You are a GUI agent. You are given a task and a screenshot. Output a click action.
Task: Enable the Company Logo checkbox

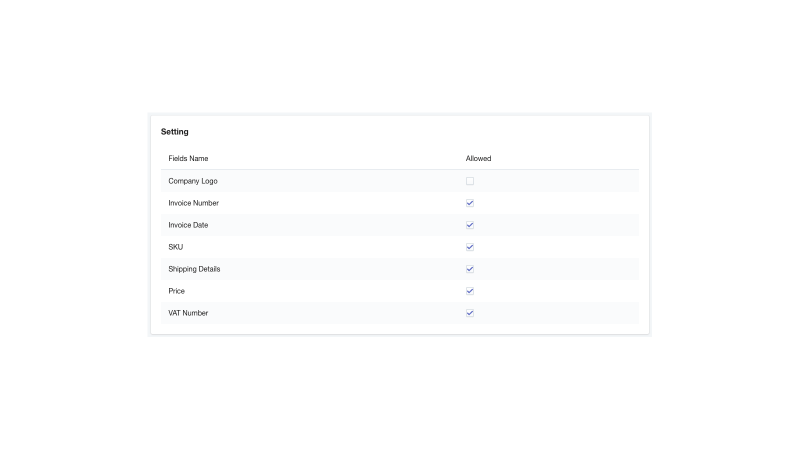click(469, 181)
